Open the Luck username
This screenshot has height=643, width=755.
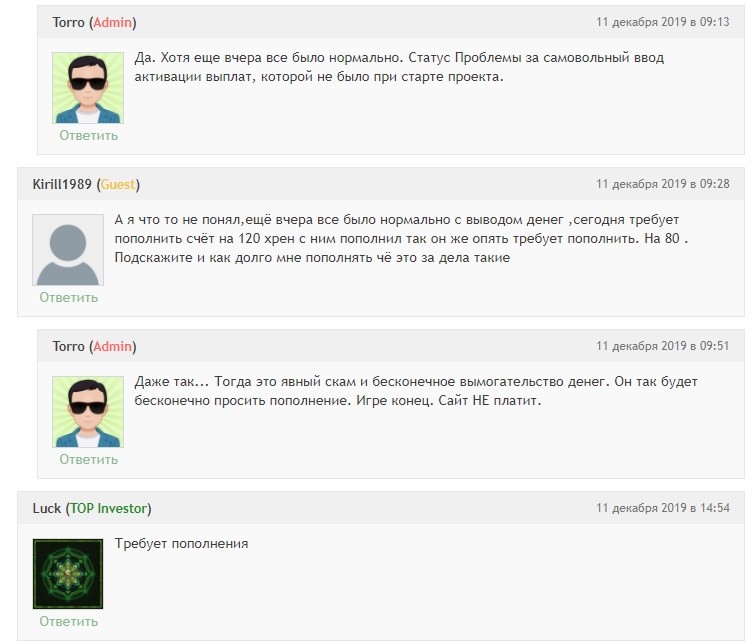pyautogui.click(x=47, y=508)
